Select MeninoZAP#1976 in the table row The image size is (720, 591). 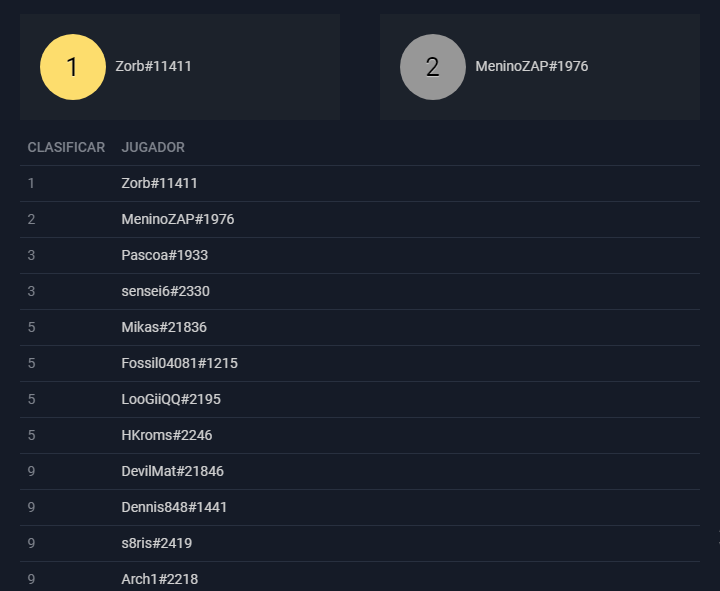pyautogui.click(x=178, y=219)
